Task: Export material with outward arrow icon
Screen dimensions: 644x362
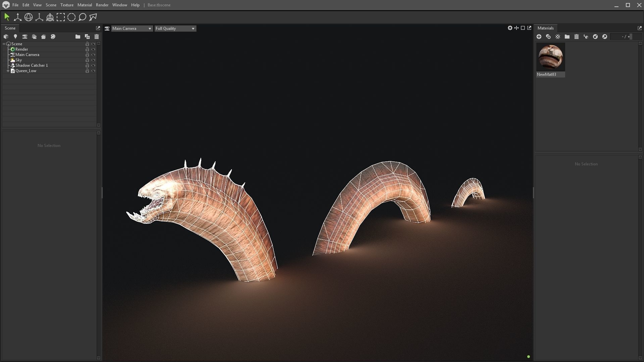Action: pos(605,37)
